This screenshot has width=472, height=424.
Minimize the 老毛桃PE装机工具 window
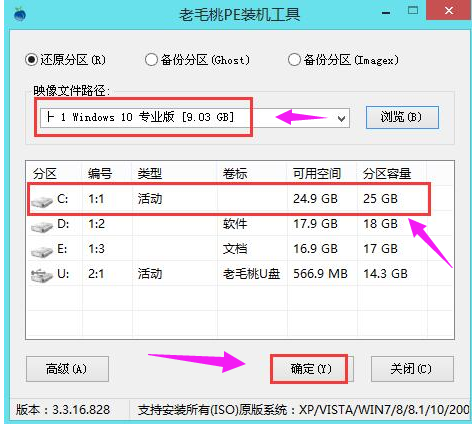click(x=386, y=13)
